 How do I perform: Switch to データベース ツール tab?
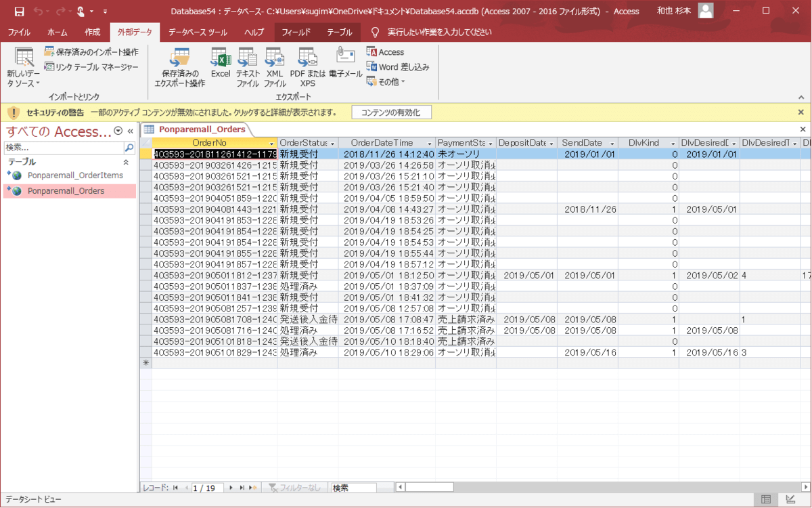(x=198, y=33)
